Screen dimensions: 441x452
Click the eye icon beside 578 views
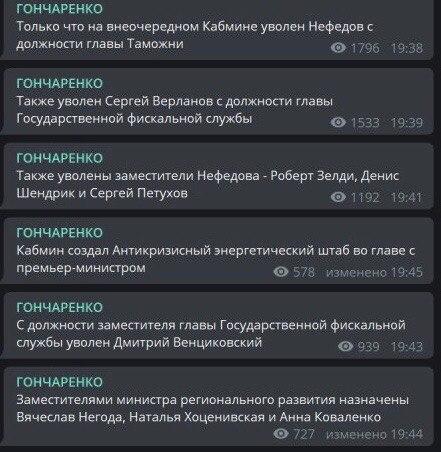tap(281, 272)
